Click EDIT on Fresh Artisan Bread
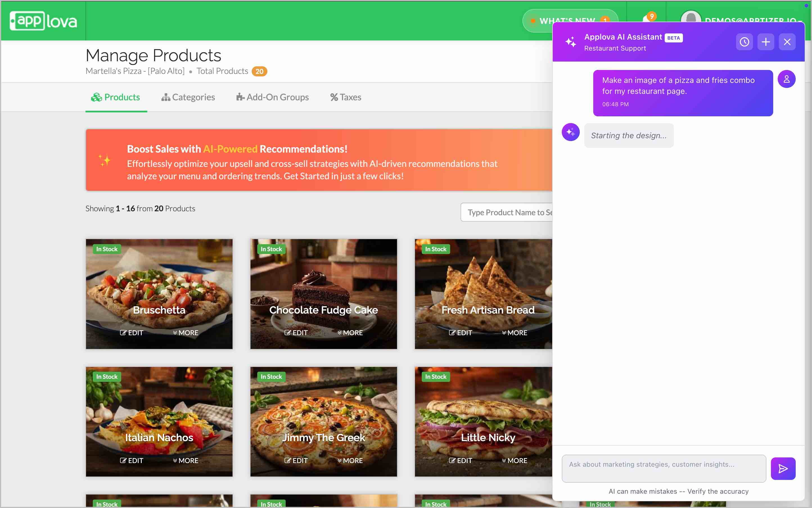Image resolution: width=812 pixels, height=508 pixels. pos(460,333)
